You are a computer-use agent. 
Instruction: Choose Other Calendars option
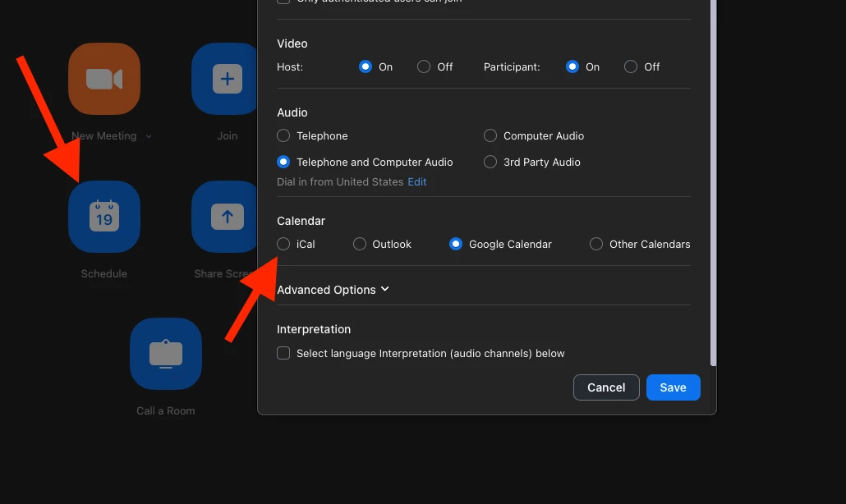(x=596, y=244)
